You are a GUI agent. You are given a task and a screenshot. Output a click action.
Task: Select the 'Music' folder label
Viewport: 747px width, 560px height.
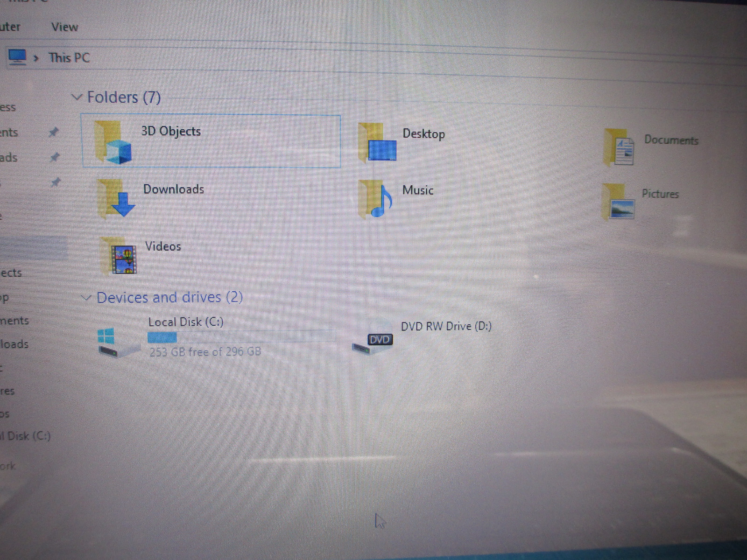(x=418, y=190)
